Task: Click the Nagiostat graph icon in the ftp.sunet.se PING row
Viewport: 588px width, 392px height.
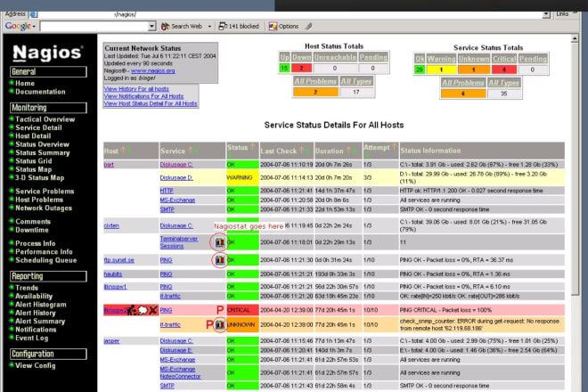Action: 220,259
